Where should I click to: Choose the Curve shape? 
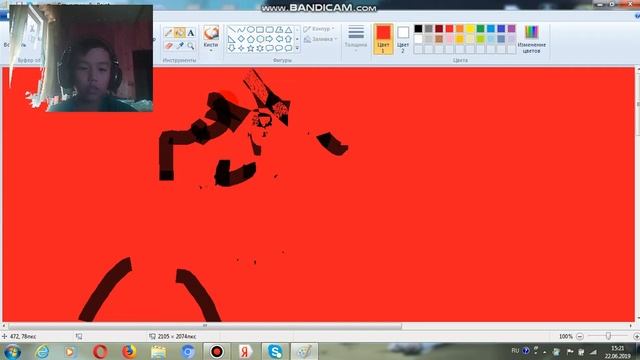click(x=241, y=30)
